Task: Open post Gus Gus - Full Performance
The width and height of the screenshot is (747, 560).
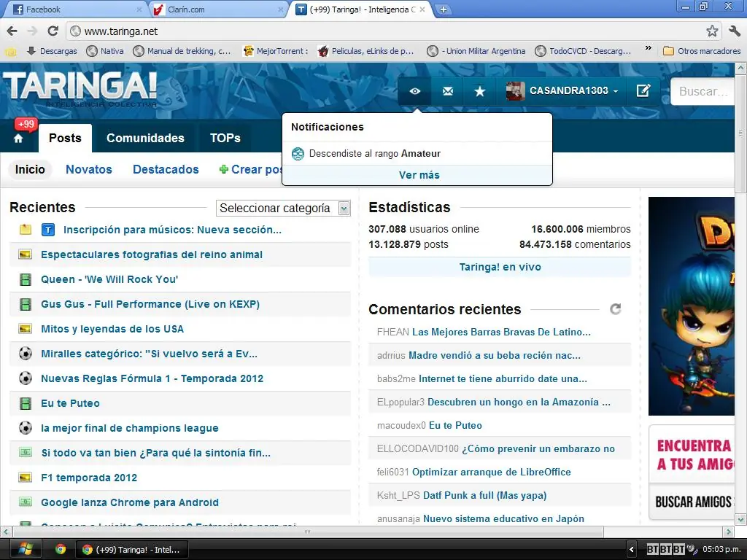Action: click(x=150, y=304)
